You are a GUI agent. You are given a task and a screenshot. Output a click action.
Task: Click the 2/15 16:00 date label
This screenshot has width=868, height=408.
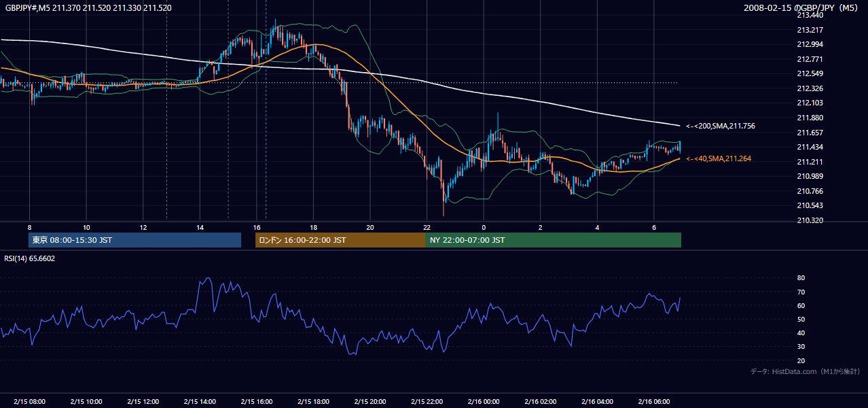(x=257, y=401)
